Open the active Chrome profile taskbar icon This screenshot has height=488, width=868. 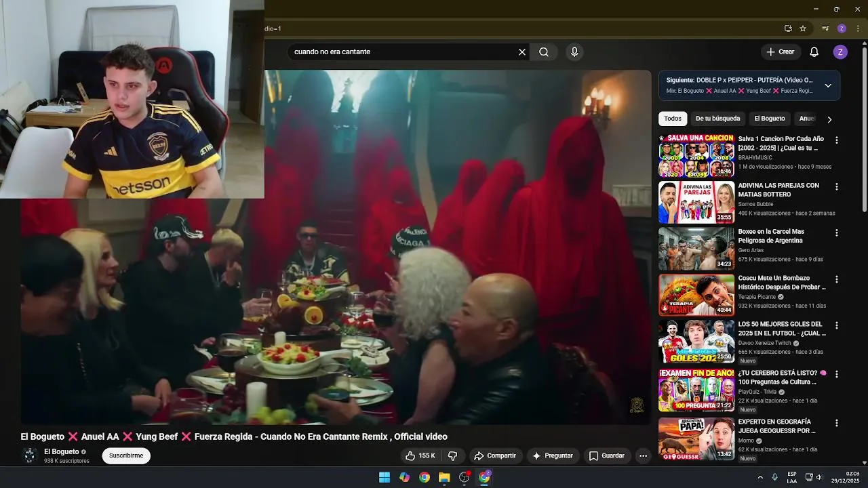(x=484, y=477)
